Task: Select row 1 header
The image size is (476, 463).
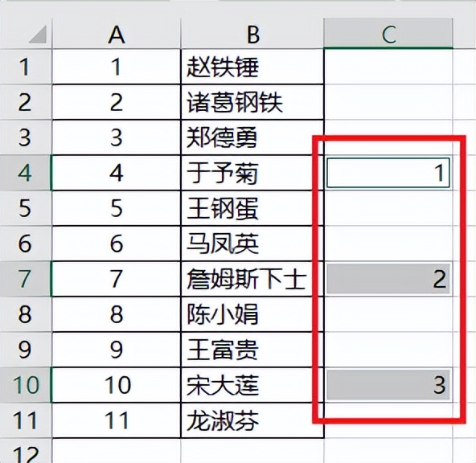Action: coord(26,67)
